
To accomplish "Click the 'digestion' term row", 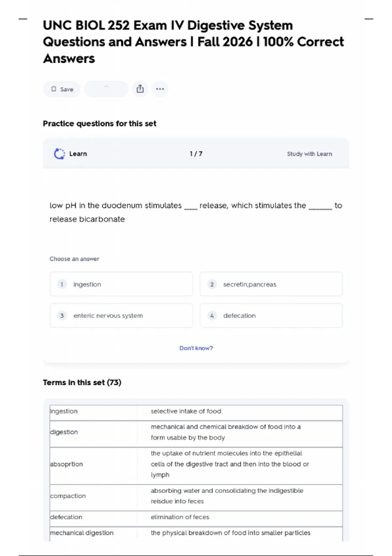I will [64, 432].
